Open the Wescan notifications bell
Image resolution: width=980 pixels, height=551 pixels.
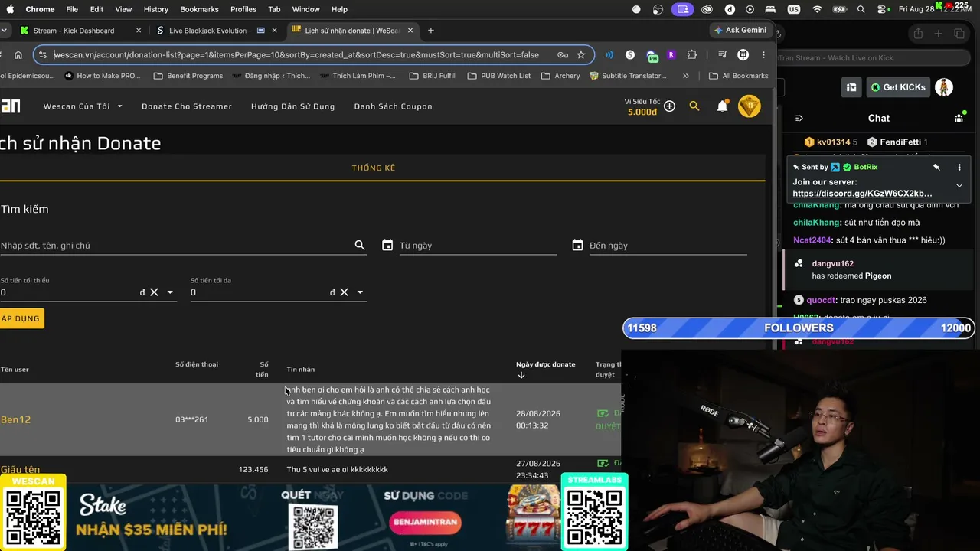(x=722, y=106)
